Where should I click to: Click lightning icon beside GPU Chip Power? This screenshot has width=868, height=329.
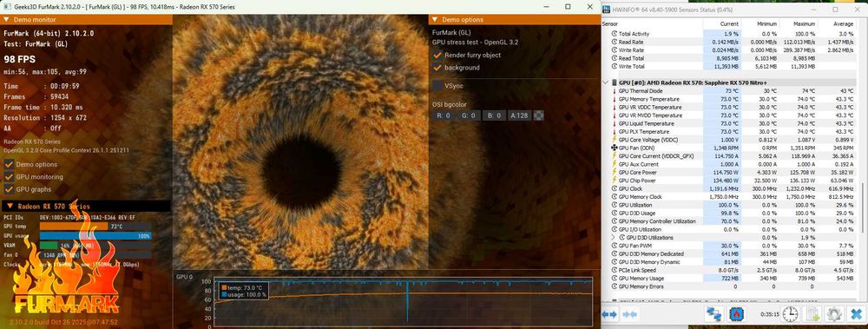coord(614,181)
